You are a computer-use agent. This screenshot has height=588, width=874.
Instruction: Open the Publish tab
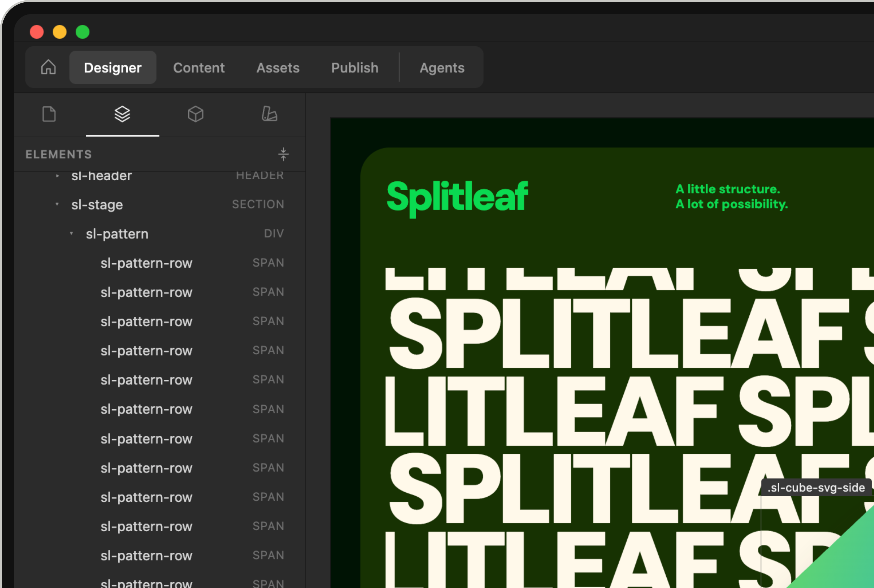pos(355,67)
